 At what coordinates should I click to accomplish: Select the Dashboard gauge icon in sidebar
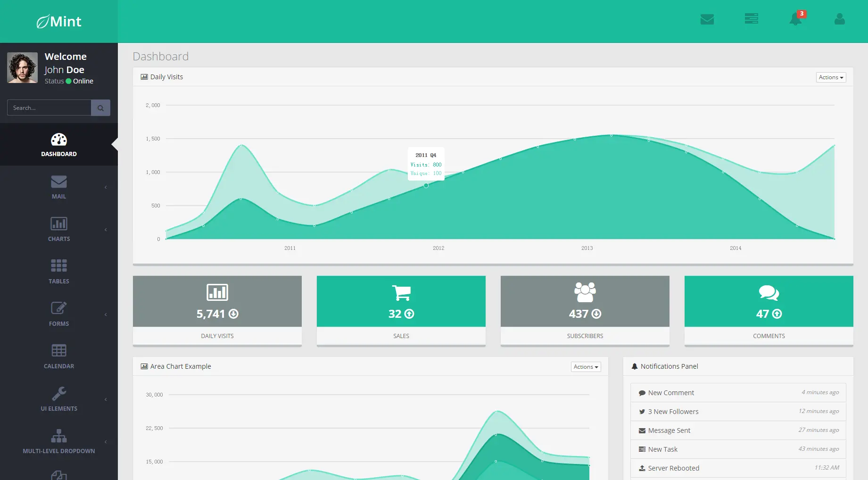pos(59,140)
